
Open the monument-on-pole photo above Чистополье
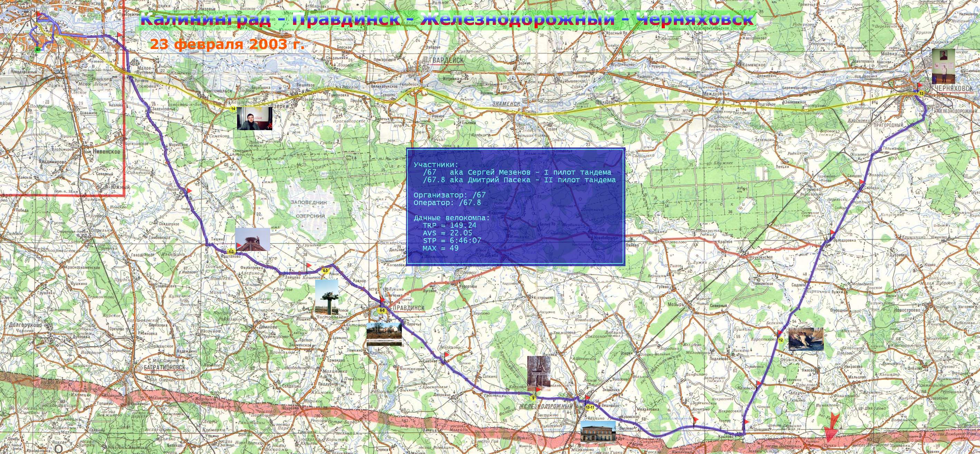pyautogui.click(x=327, y=297)
